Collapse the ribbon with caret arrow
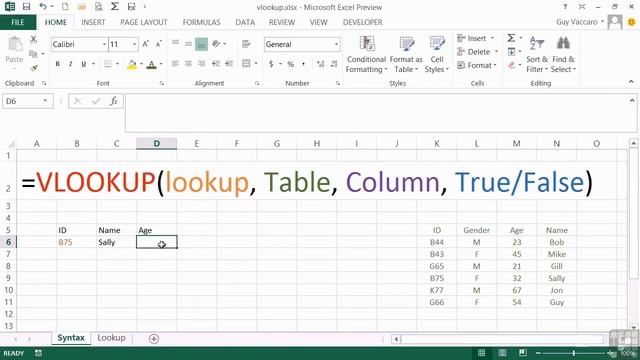 631,82
